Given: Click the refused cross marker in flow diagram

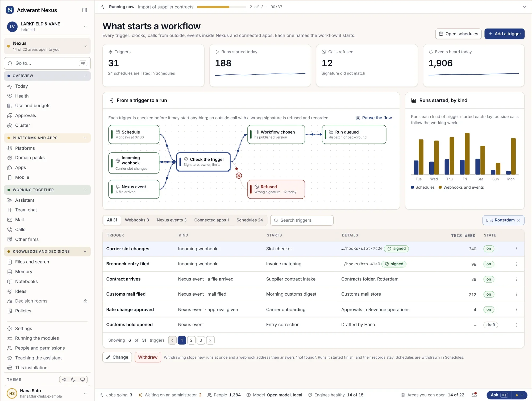Looking at the screenshot, I should click(239, 176).
